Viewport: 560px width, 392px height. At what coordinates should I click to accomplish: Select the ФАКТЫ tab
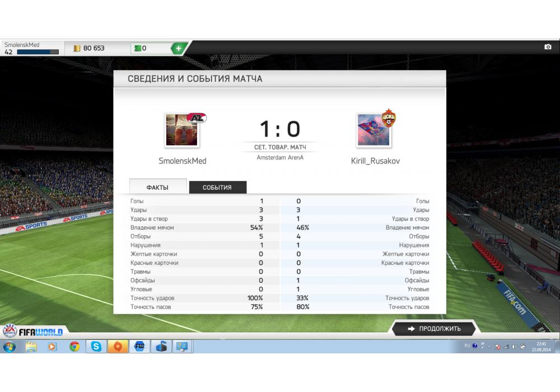pyautogui.click(x=158, y=187)
